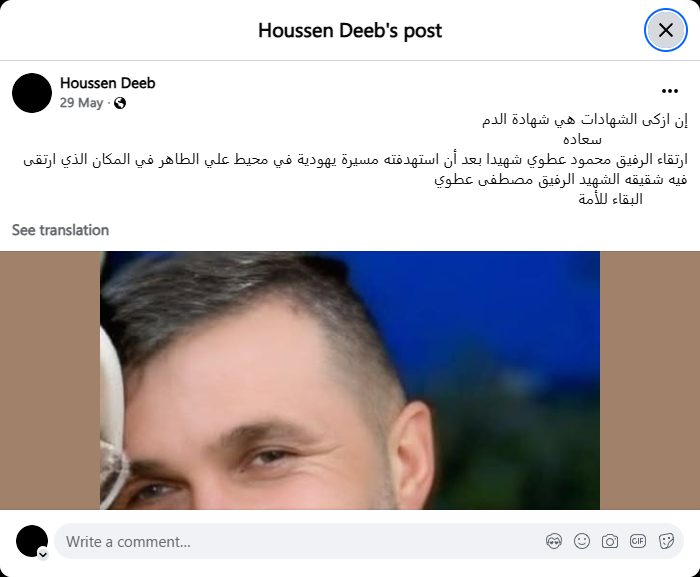Click the first Arabic line of post text

click(585, 120)
